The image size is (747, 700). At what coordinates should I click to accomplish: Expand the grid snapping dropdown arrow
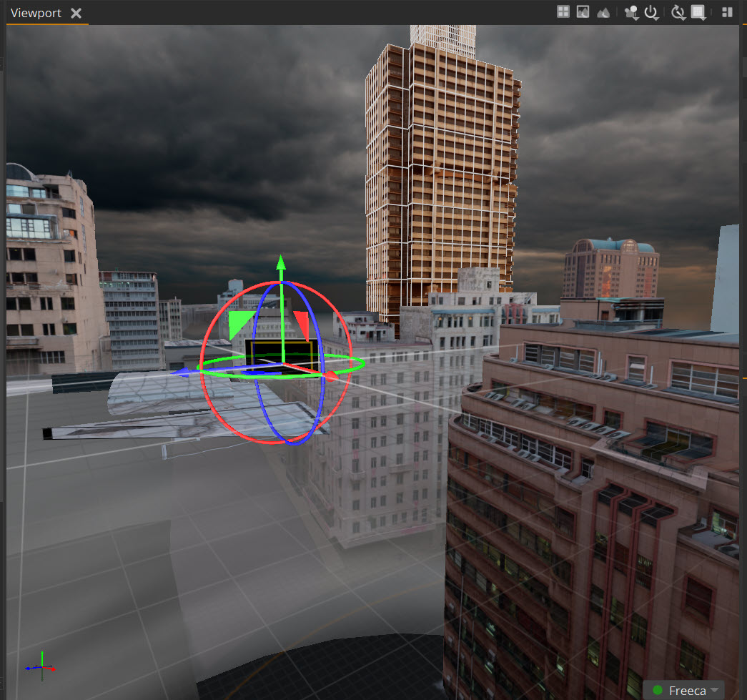coord(704,18)
